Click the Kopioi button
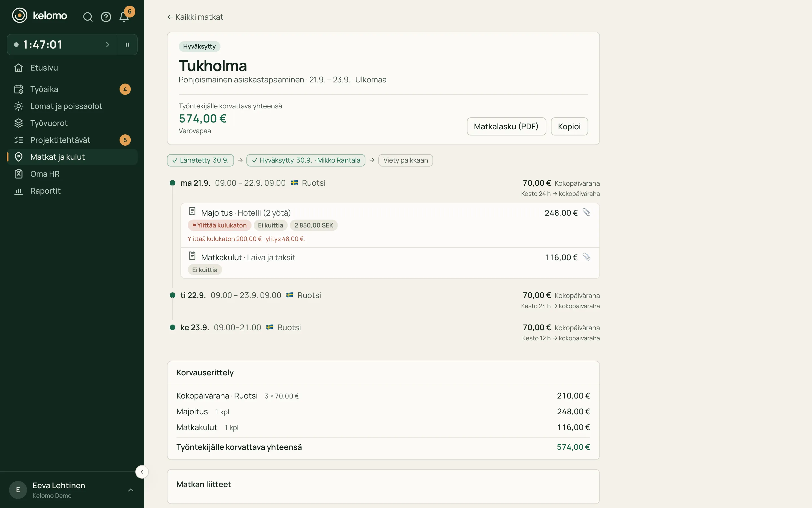The image size is (812, 508). tap(569, 126)
